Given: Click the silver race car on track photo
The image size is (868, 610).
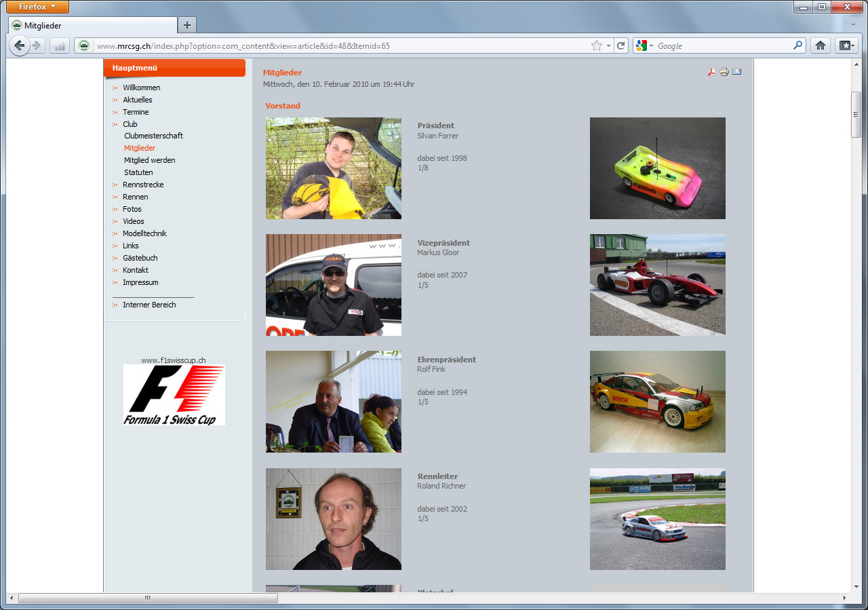Looking at the screenshot, I should coord(658,519).
